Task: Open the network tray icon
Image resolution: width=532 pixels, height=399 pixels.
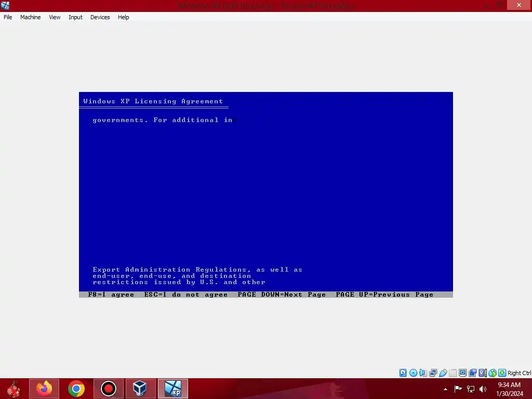Action: (x=471, y=389)
